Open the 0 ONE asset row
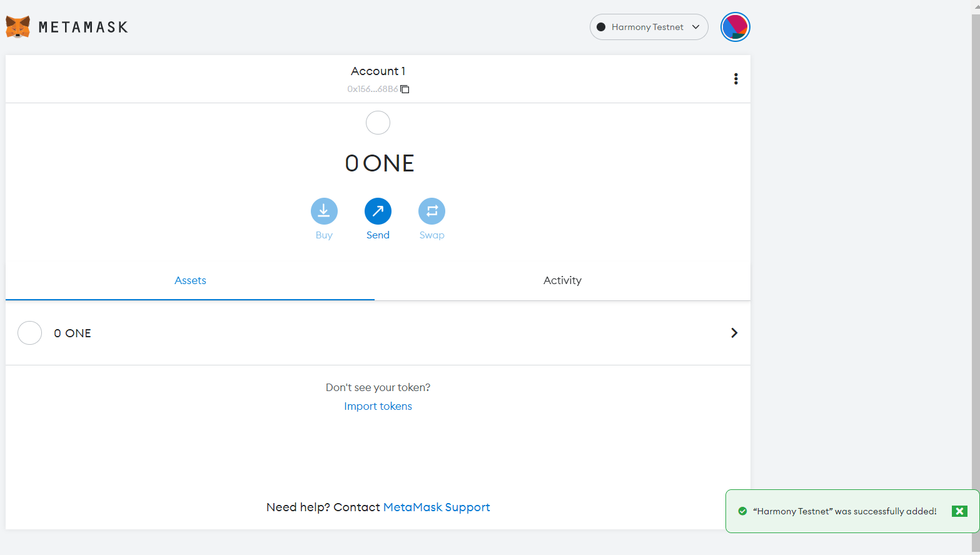Screen dimensions: 980x555 (x=378, y=333)
